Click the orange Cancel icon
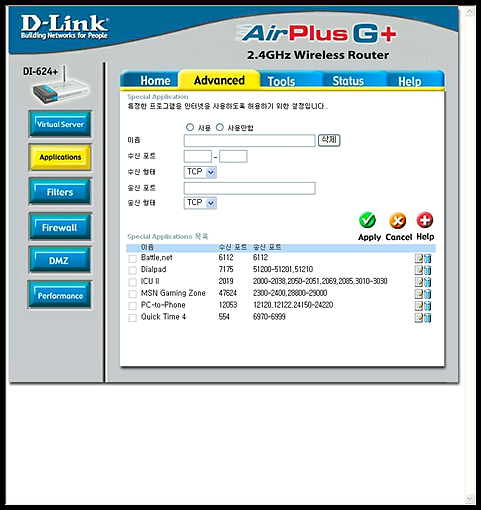Screen dimensions: 481x510 coord(398,221)
